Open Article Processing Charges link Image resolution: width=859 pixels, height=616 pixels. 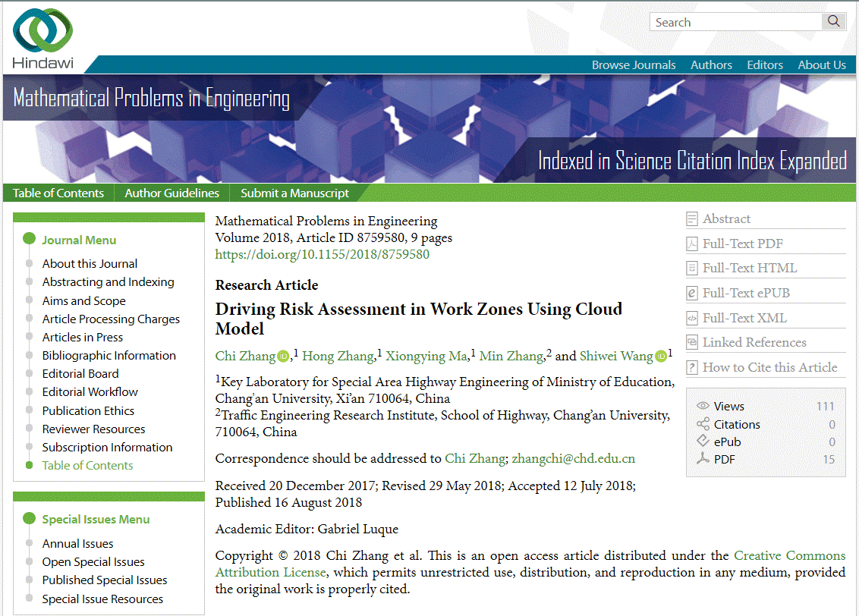111,319
